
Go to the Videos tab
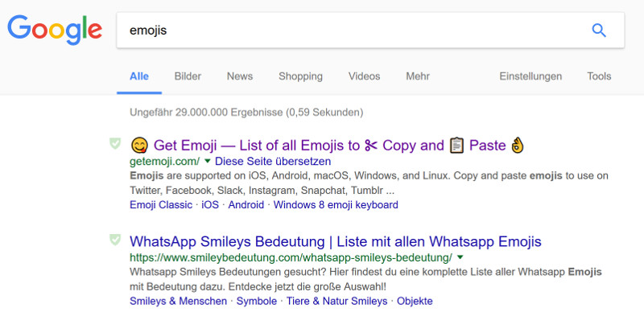coord(365,76)
